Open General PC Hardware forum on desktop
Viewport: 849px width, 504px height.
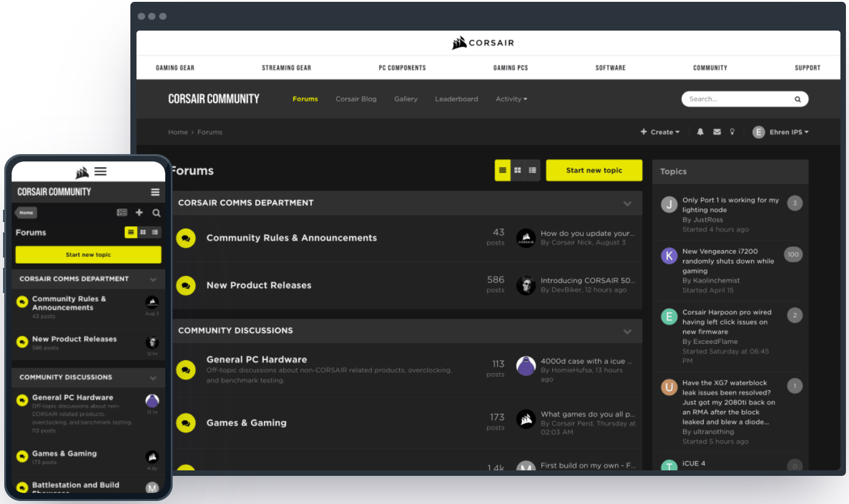click(x=256, y=360)
